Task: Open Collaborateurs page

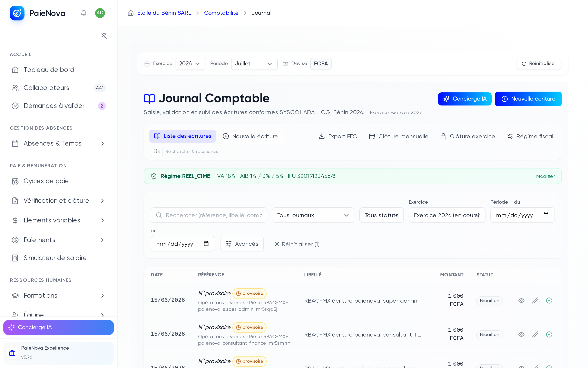Action: (x=59, y=88)
